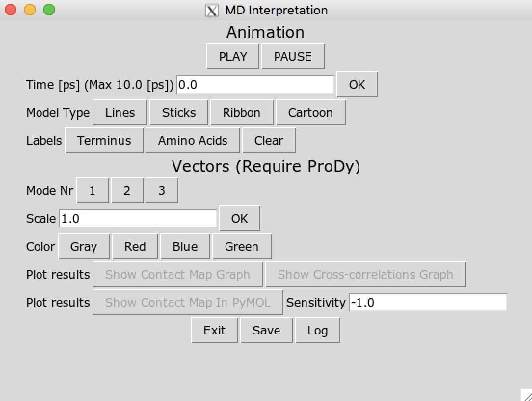Confirm time with the OK button
Viewport: 532px width, 401px height.
tap(357, 84)
